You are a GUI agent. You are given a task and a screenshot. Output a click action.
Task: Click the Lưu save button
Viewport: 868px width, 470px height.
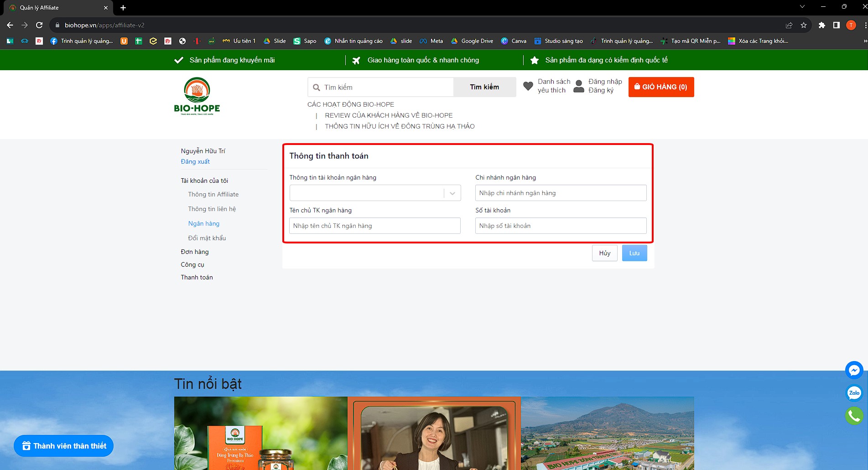pos(634,253)
